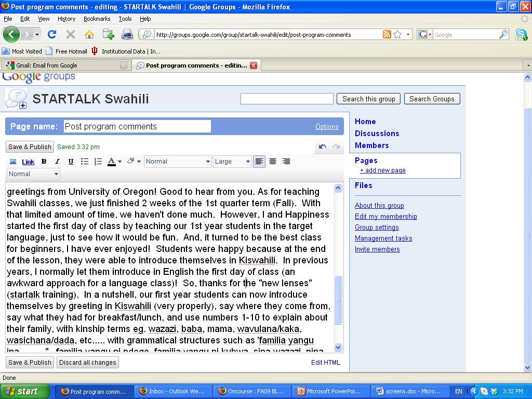
Task: Click the text color A icon
Action: click(x=112, y=162)
